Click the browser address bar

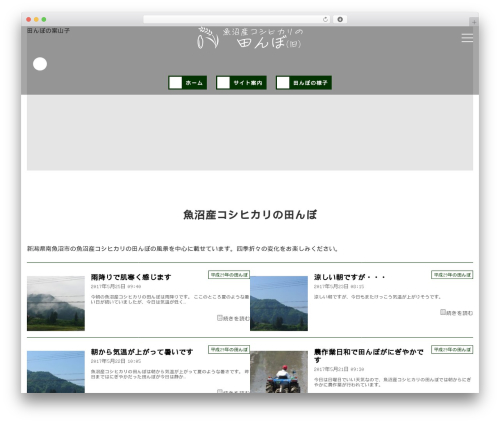[237, 19]
